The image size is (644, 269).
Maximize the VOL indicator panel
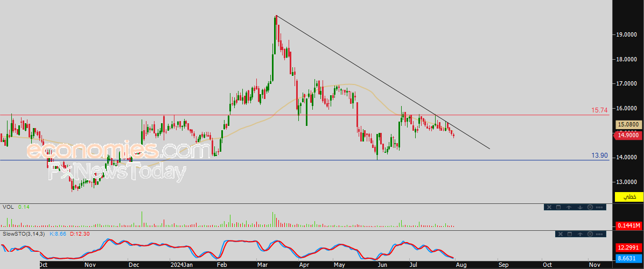[x=558, y=207]
